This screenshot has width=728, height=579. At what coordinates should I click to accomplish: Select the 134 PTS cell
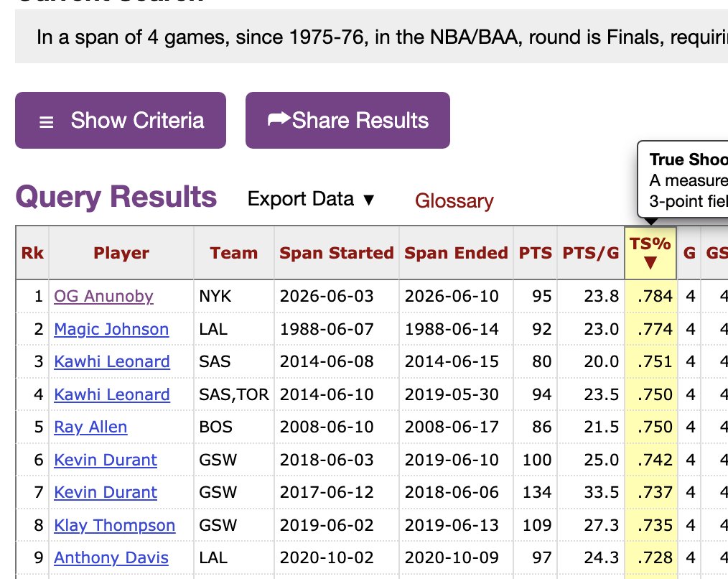pos(536,493)
